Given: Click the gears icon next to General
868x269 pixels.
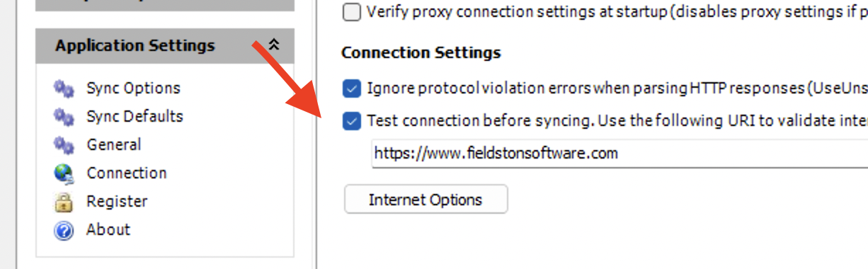Looking at the screenshot, I should coord(64,145).
